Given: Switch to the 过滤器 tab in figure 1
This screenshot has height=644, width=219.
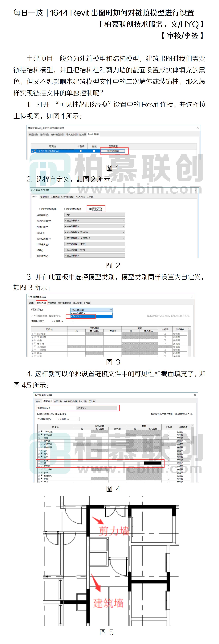Looking at the screenshot, I should (83, 135).
